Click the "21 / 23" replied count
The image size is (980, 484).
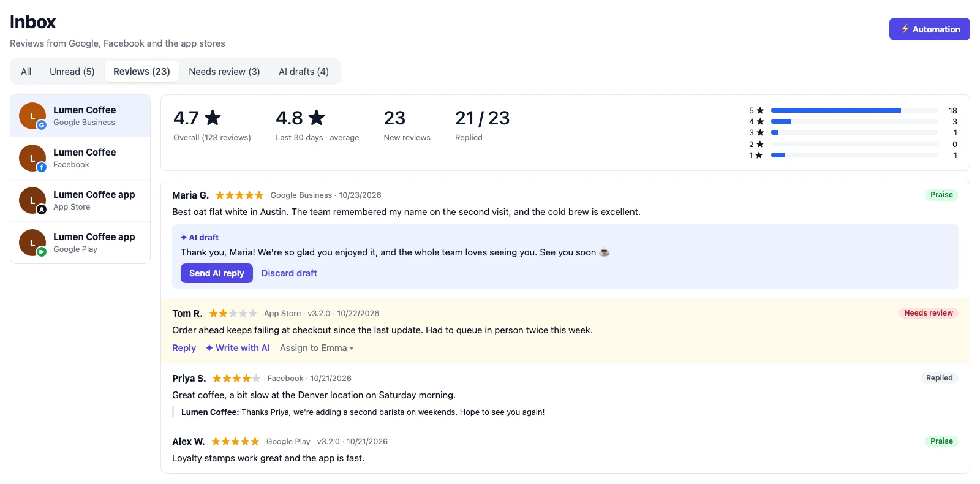click(x=482, y=118)
